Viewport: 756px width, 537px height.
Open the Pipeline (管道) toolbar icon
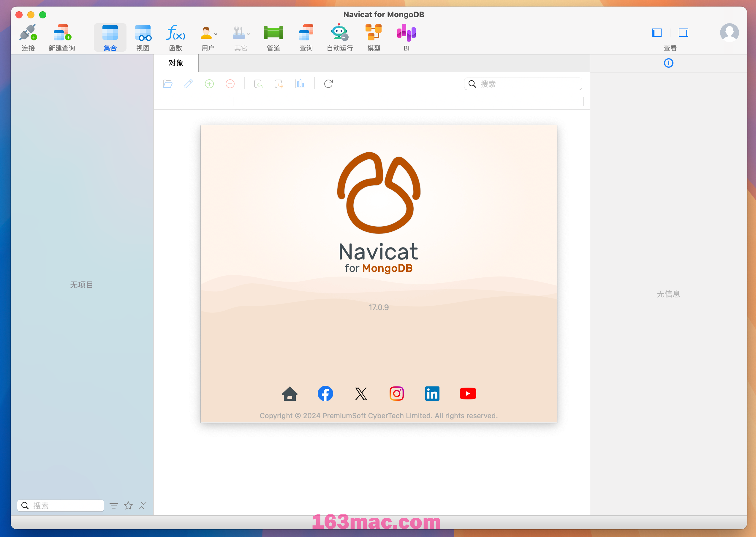point(273,33)
